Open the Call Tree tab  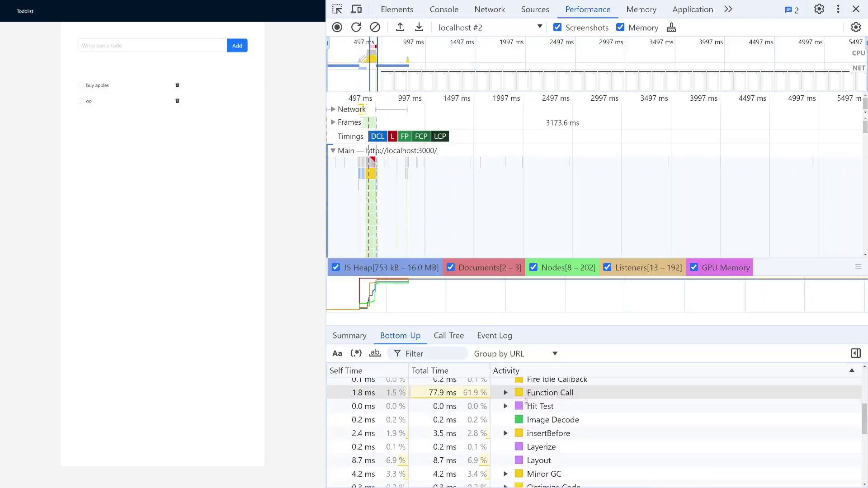448,335
